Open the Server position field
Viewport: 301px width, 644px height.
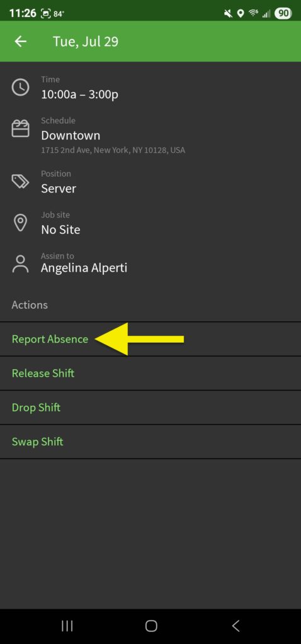pyautogui.click(x=59, y=189)
